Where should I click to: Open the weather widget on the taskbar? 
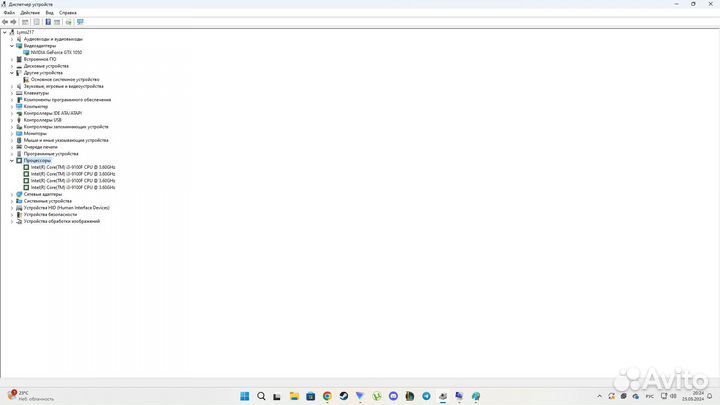31,396
